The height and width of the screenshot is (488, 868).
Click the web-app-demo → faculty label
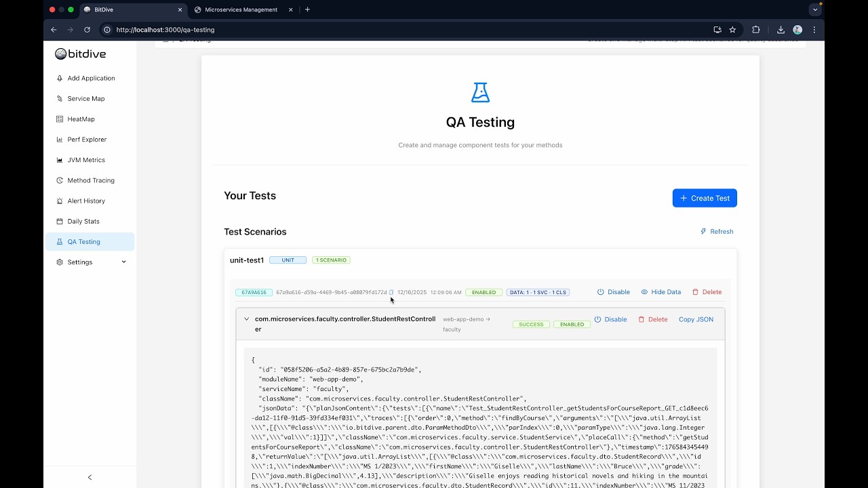coord(467,324)
